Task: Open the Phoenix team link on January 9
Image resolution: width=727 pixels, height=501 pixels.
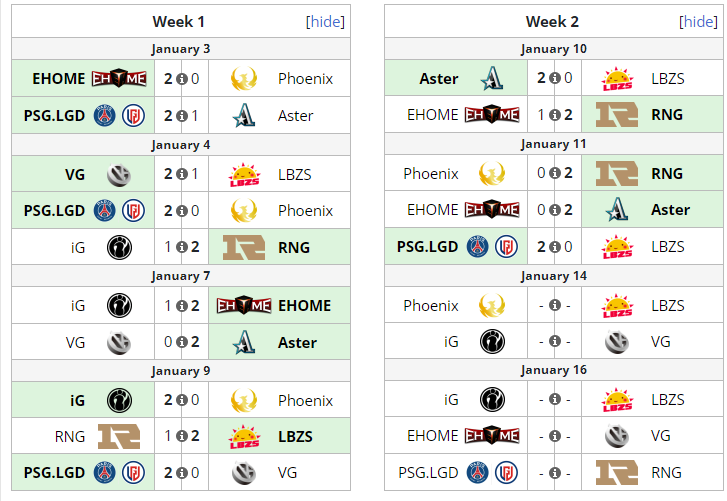Action: tap(306, 400)
